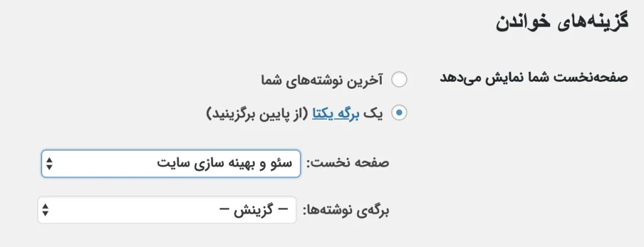Open the صفحه نخست dropdown showing سئو و بهینه سازی سایت
This screenshot has width=644, height=247.
click(x=171, y=164)
